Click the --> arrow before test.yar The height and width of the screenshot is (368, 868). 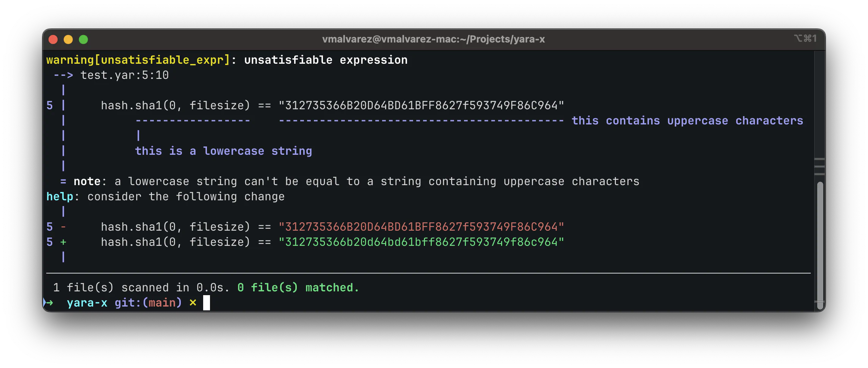point(63,75)
